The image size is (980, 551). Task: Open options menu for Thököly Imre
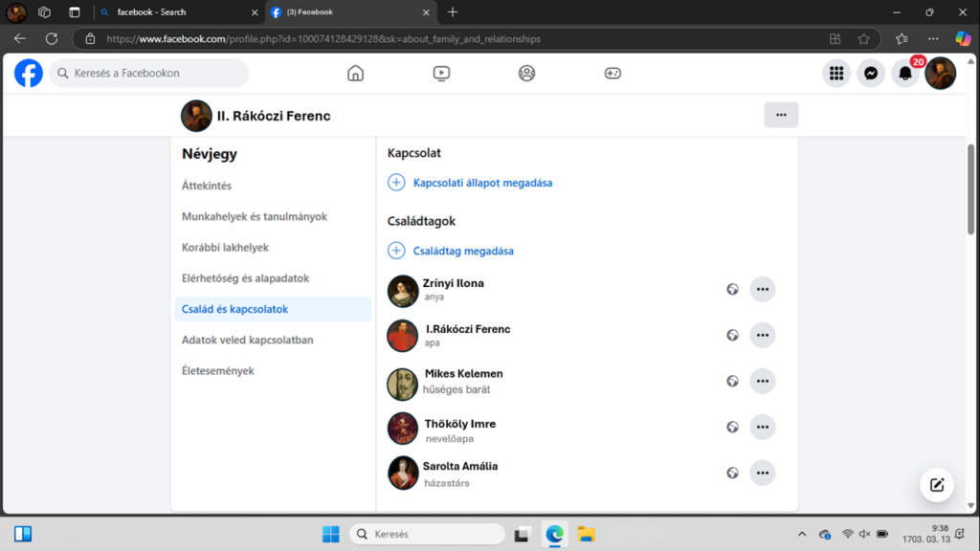(763, 428)
